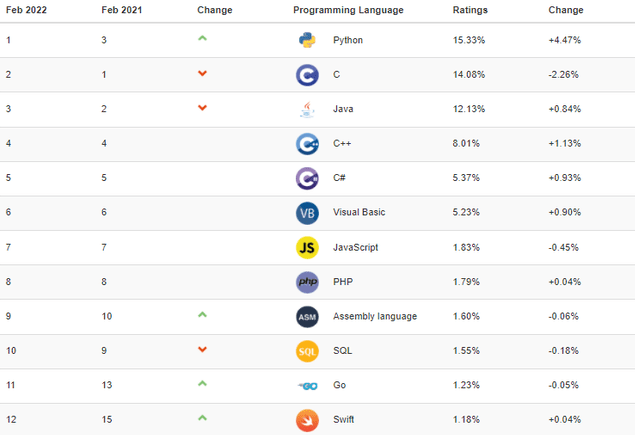Click the C language logo icon
635x435 pixels.
point(307,75)
